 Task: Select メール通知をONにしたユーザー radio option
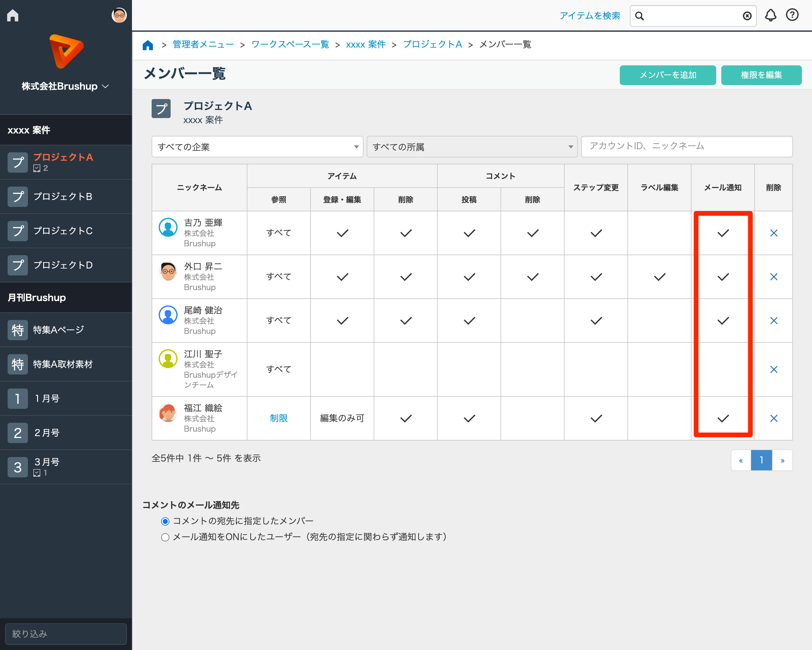click(x=165, y=537)
